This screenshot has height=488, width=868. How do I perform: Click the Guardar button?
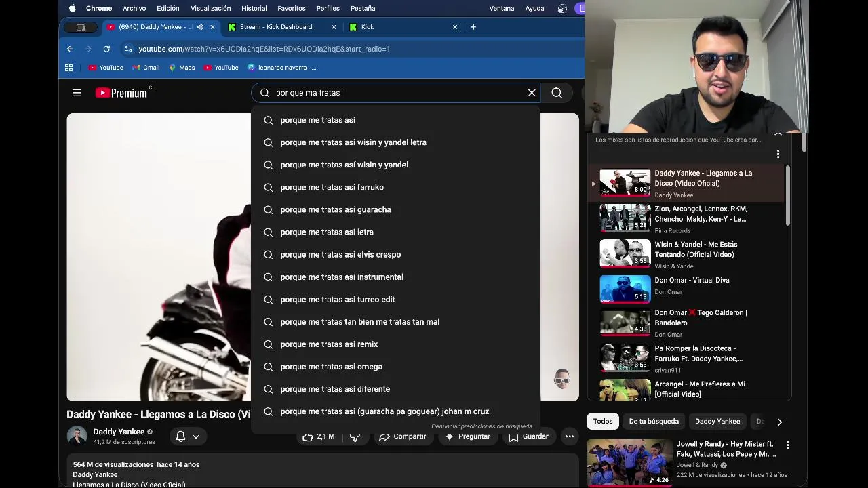[528, 436]
